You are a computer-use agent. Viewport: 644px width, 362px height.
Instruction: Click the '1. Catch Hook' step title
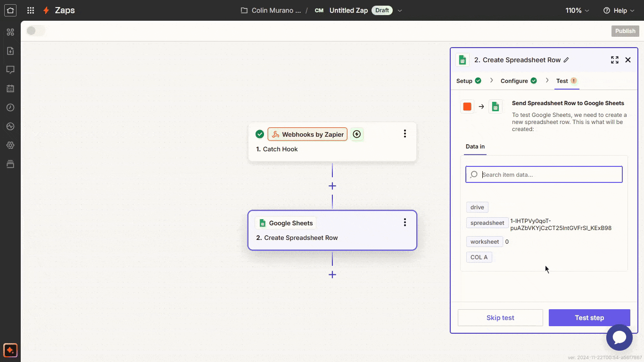277,149
